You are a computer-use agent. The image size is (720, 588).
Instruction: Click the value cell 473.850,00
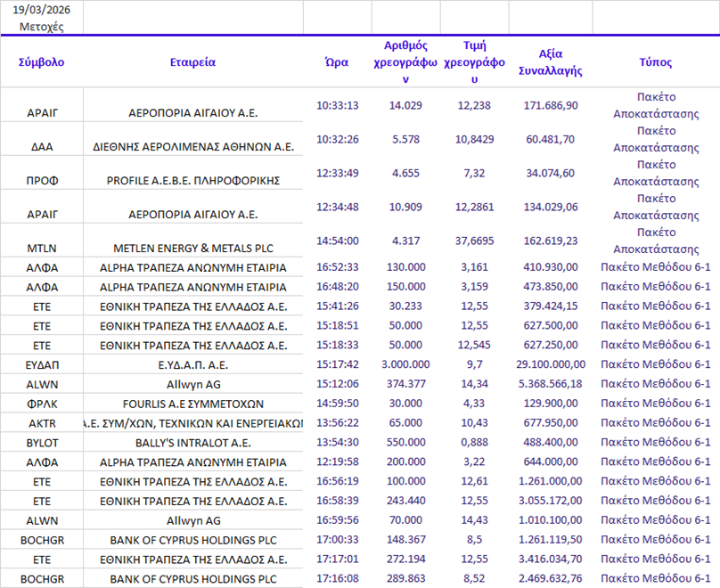point(551,286)
